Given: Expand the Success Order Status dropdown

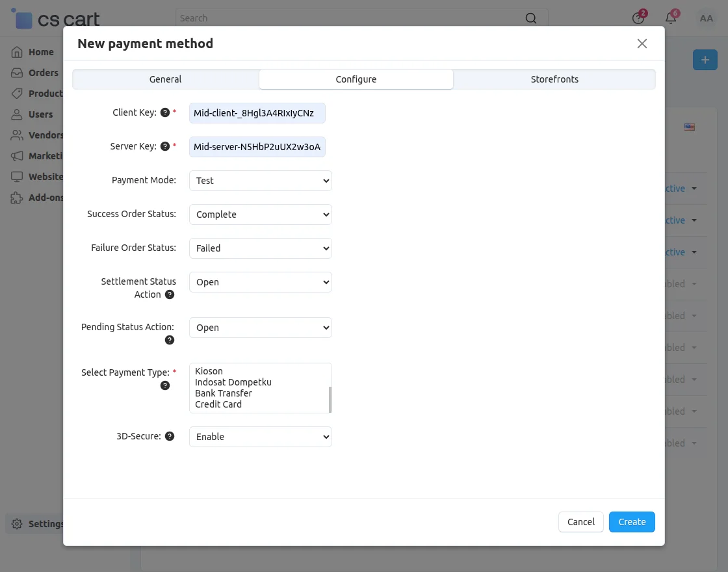Looking at the screenshot, I should (260, 214).
